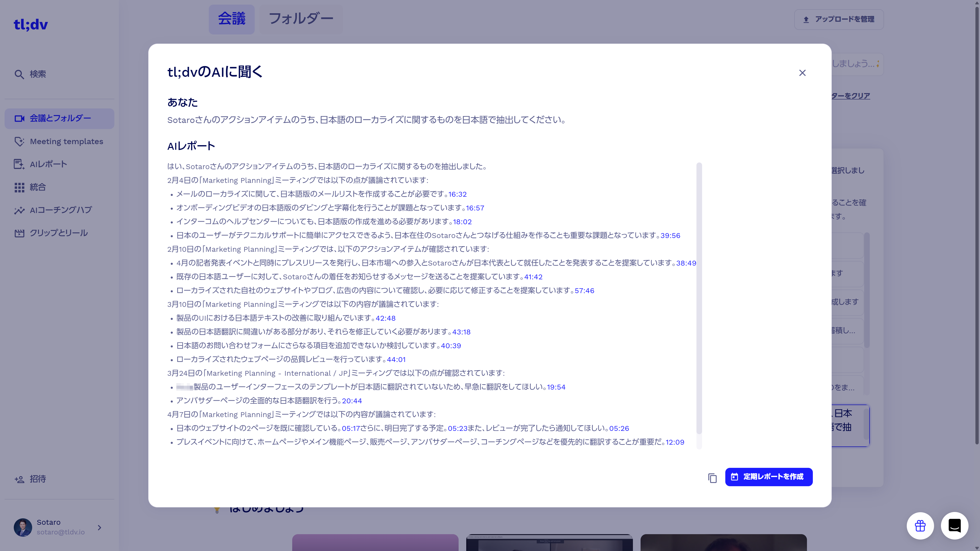Expand the Sotaro account menu chevron
The image size is (980, 551).
tap(99, 528)
